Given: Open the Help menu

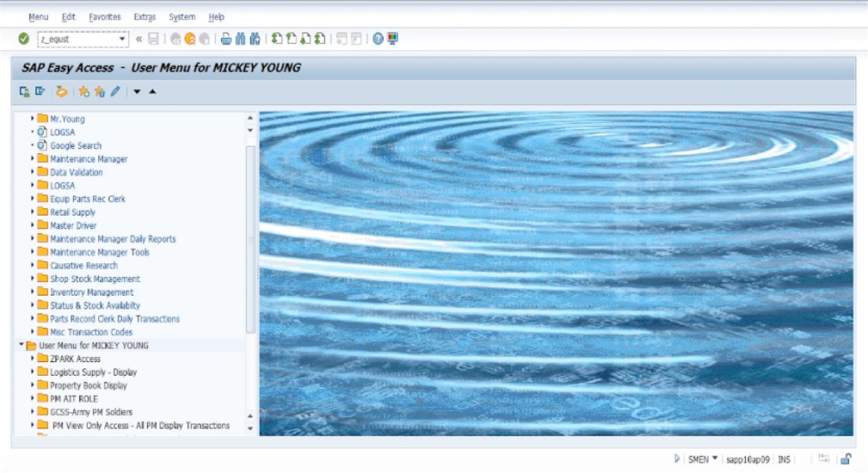Looking at the screenshot, I should 217,17.
